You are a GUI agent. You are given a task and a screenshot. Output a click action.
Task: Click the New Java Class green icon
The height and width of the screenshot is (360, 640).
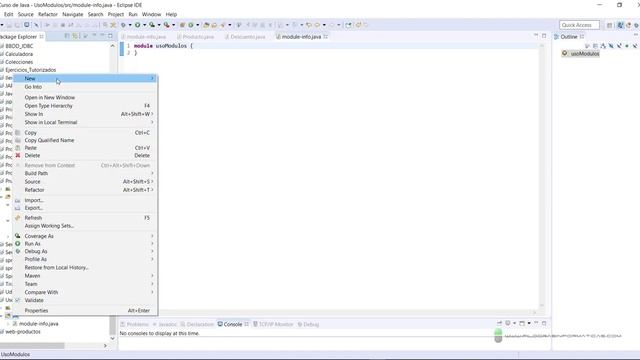(191, 25)
